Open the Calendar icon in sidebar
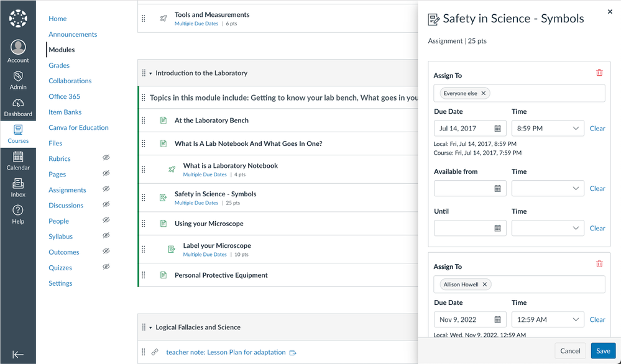This screenshot has width=621, height=364. [x=18, y=160]
